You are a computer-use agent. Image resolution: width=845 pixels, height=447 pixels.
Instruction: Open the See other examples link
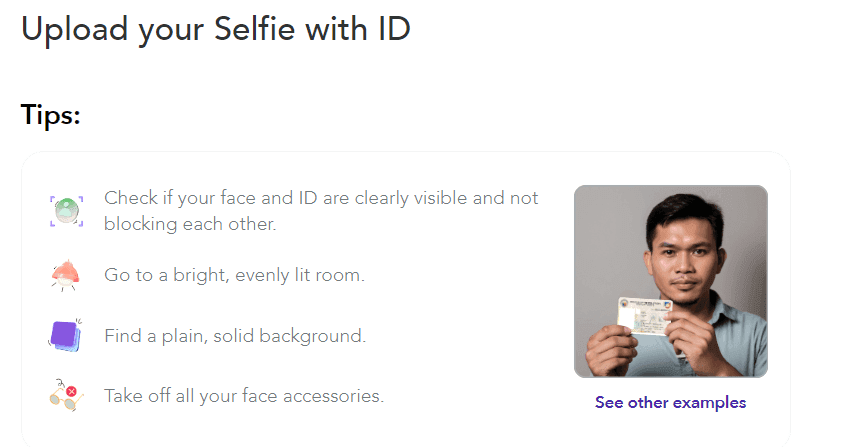point(670,402)
